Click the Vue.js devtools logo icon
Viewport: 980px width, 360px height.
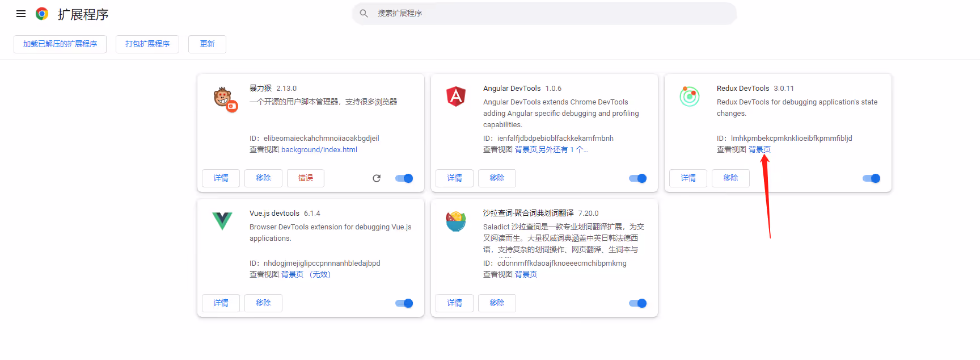pyautogui.click(x=222, y=220)
